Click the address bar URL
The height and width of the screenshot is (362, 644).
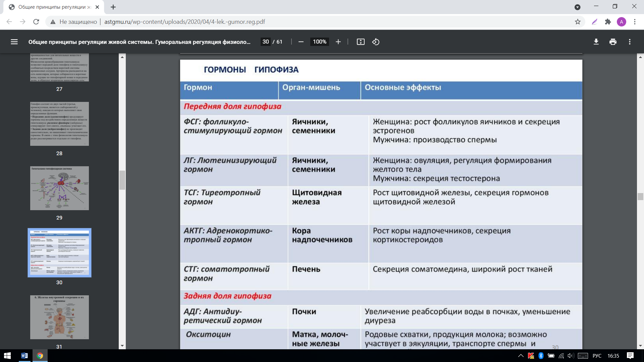pyautogui.click(x=184, y=22)
